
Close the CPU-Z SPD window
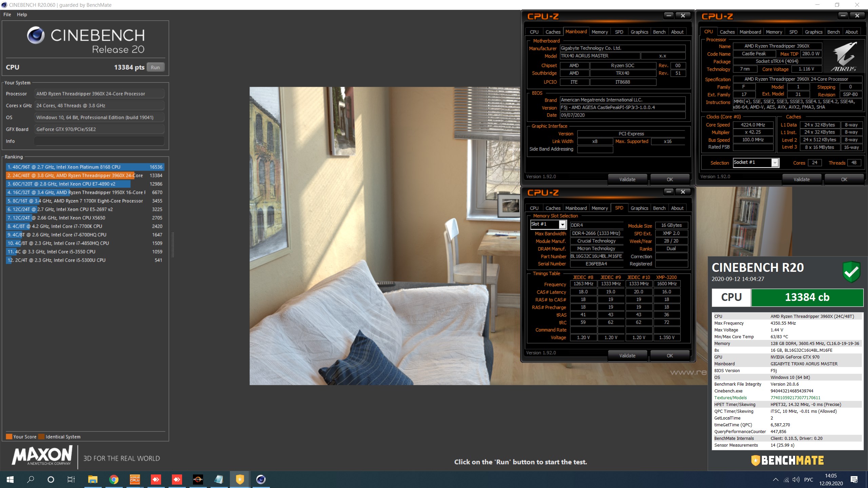[x=683, y=192]
